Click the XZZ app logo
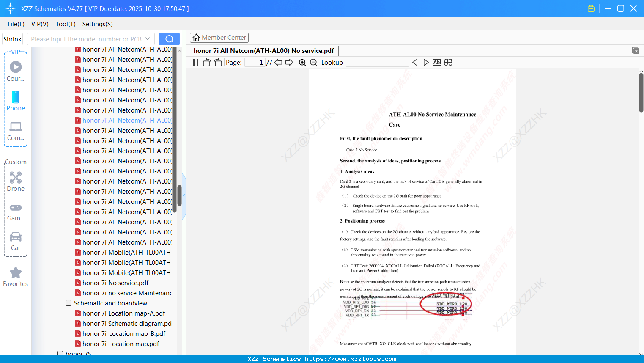This screenshot has height=363, width=644. (11, 8)
